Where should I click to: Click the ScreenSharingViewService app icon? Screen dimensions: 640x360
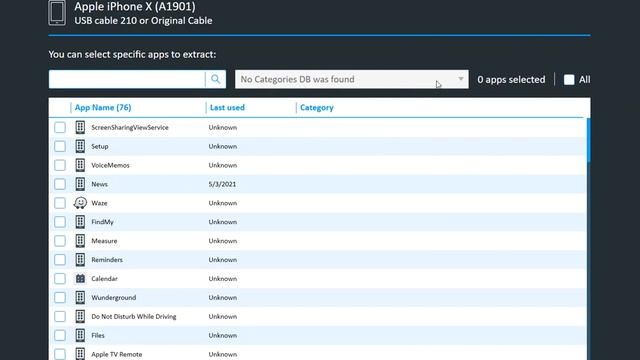coord(80,127)
